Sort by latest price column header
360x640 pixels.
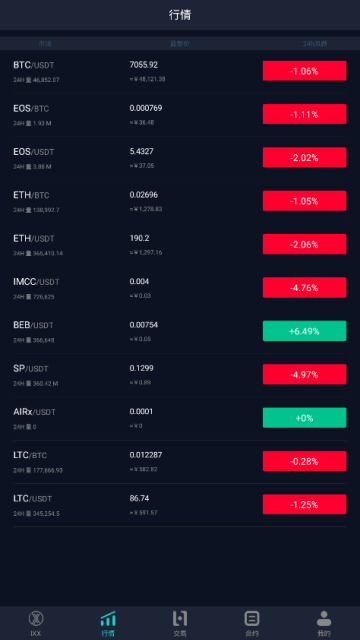click(180, 44)
